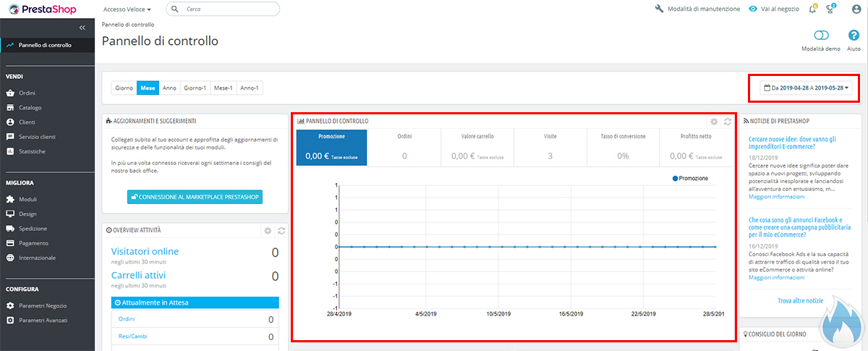Select the Anno period button
This screenshot has width=868, height=351.
(x=169, y=88)
